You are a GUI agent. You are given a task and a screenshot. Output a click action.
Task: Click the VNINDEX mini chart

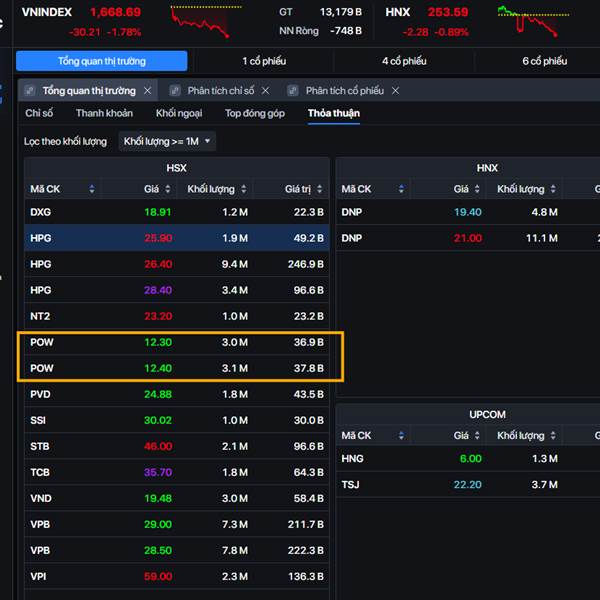tap(210, 22)
